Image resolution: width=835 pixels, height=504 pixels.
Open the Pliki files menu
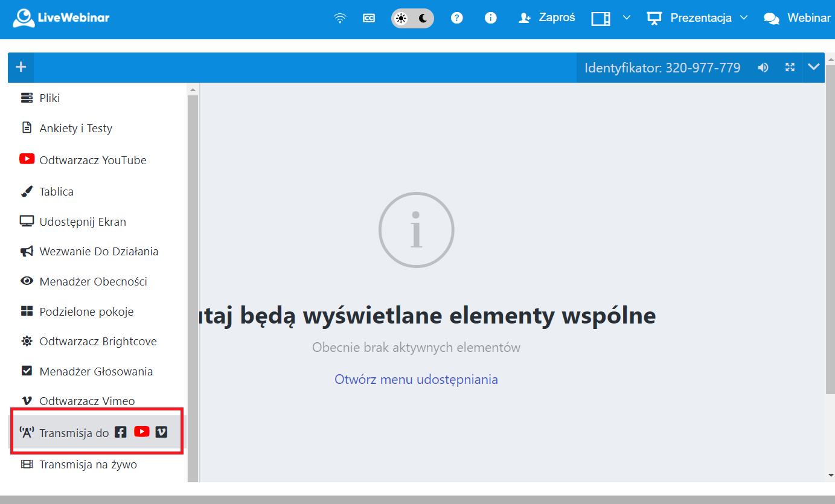(48, 98)
